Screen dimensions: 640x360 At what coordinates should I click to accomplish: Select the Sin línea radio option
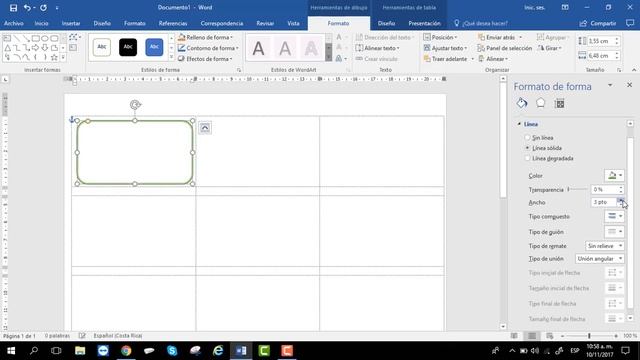point(527,138)
